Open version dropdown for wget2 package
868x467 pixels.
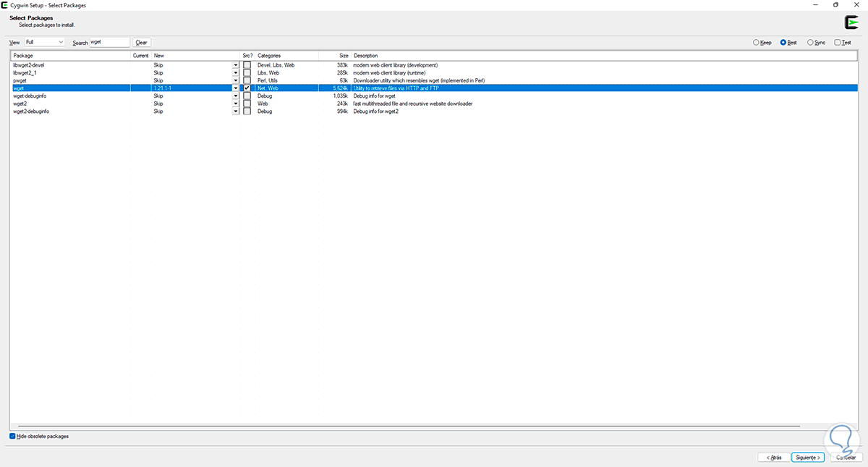[235, 104]
